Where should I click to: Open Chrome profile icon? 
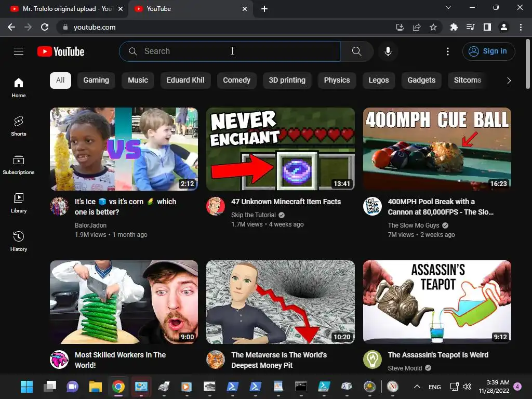pyautogui.click(x=504, y=27)
